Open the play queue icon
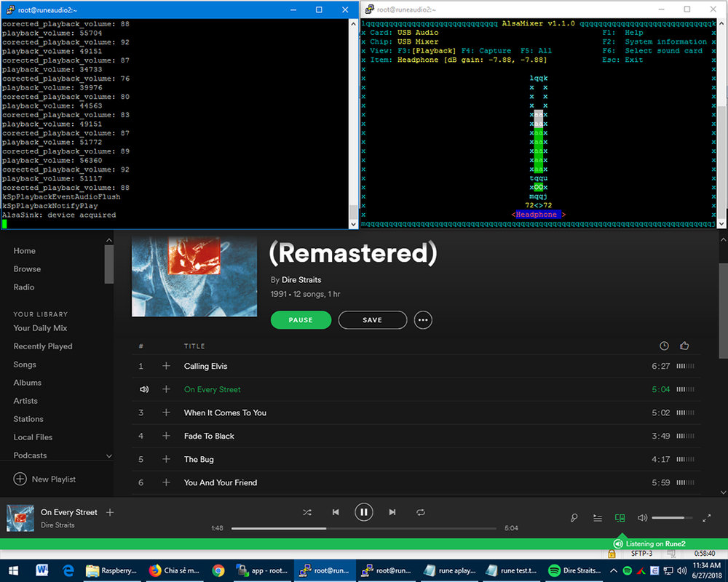The height and width of the screenshot is (582, 728). point(598,518)
